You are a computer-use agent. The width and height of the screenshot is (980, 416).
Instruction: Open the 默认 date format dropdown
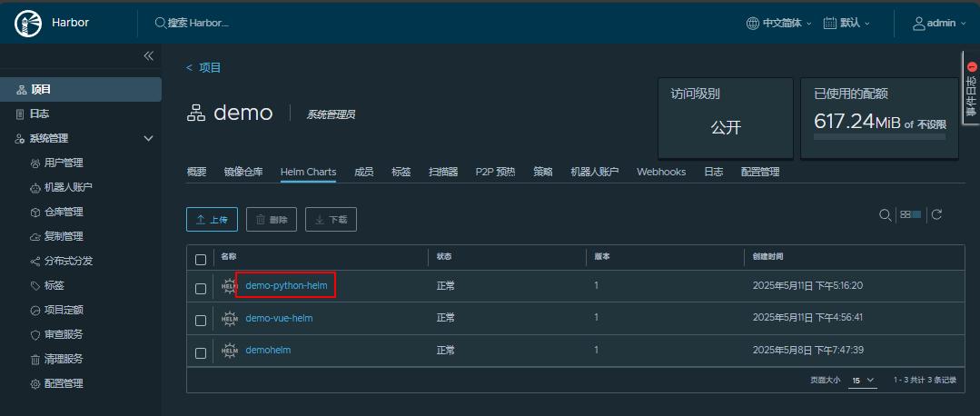pos(846,23)
